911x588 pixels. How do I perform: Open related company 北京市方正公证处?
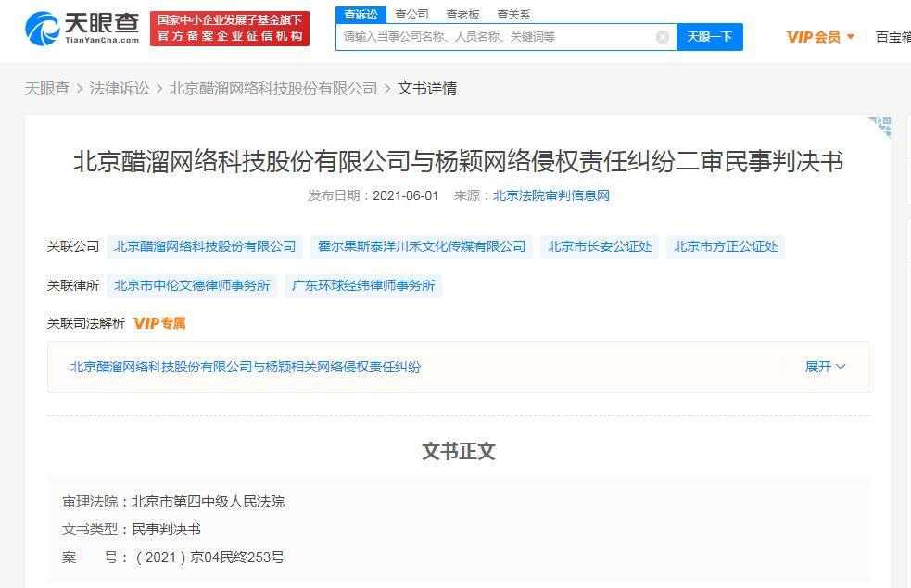[x=726, y=246]
